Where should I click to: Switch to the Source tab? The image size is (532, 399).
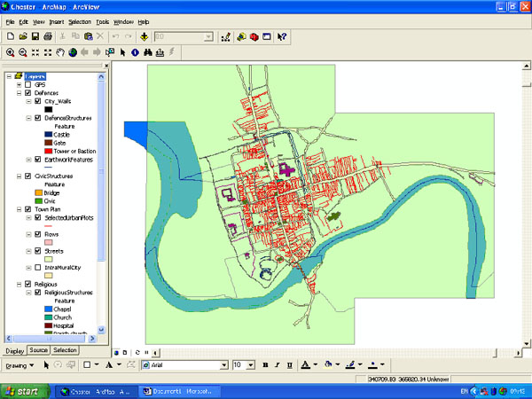point(39,350)
